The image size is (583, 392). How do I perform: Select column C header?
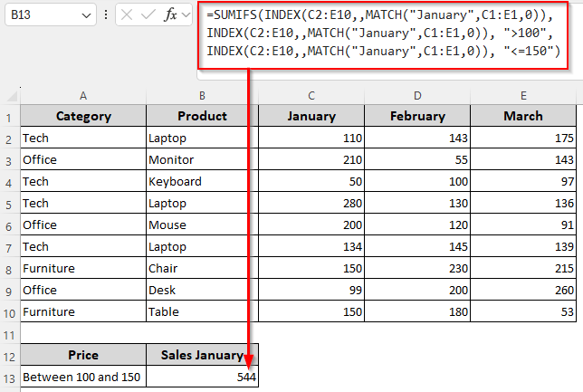tap(311, 95)
